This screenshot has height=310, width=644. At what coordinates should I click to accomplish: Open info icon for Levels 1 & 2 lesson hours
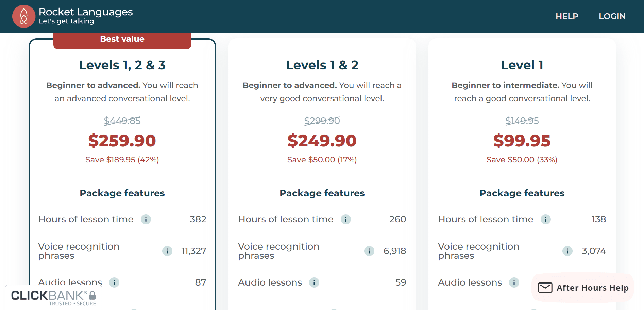[346, 219]
